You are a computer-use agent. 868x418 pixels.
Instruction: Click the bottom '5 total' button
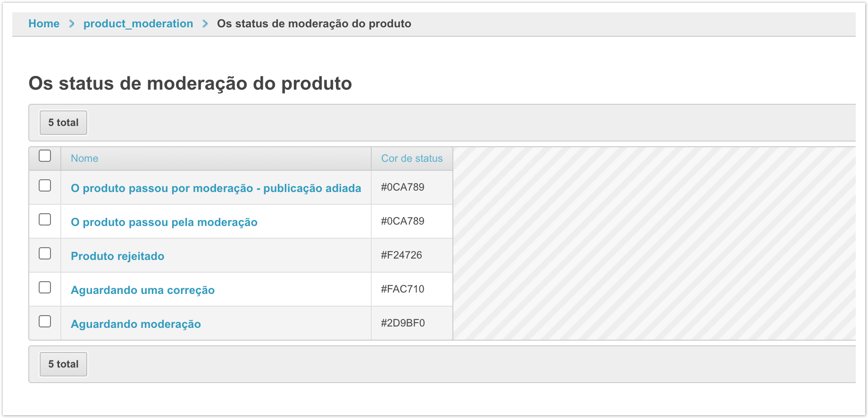(x=63, y=364)
